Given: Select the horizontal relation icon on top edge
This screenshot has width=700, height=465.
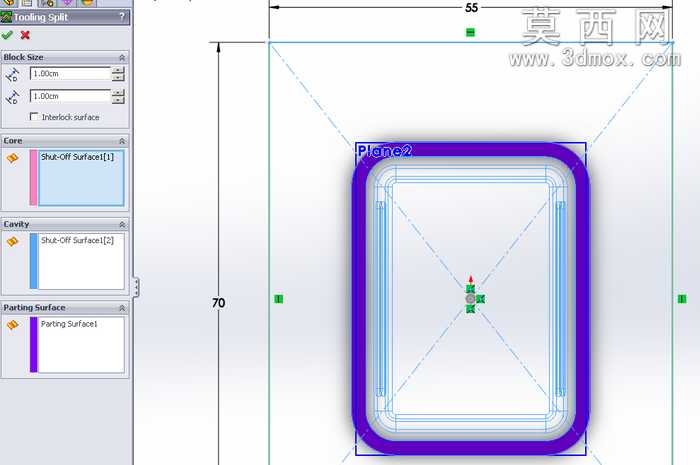Looking at the screenshot, I should [470, 32].
